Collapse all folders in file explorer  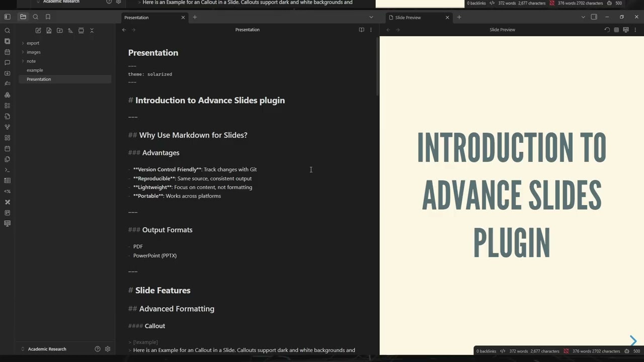coord(92,31)
